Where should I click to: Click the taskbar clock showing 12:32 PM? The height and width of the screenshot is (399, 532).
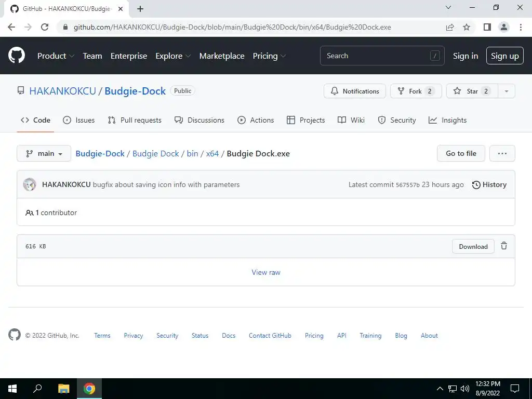487,389
